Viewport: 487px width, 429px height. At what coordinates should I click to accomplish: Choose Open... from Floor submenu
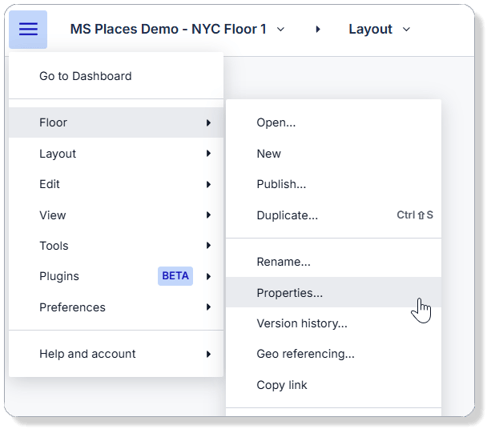pos(333,123)
